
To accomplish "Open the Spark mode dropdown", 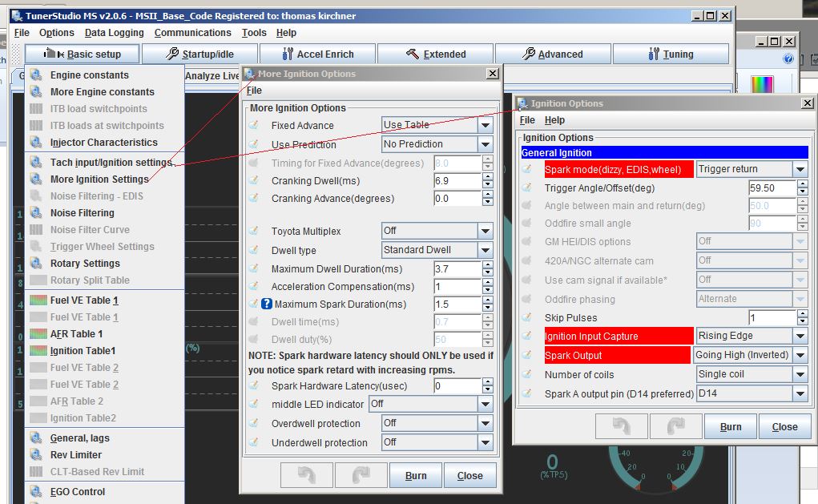I will tap(800, 169).
